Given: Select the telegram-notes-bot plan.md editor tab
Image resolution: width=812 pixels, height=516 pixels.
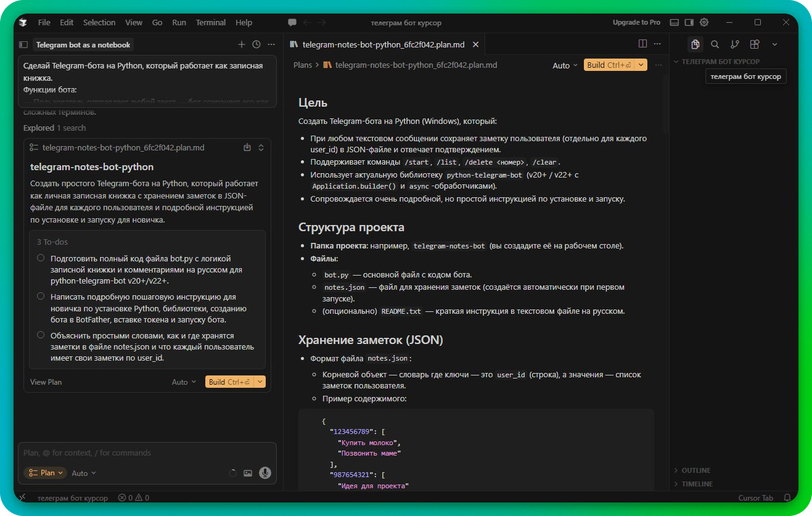Looking at the screenshot, I should (385, 44).
